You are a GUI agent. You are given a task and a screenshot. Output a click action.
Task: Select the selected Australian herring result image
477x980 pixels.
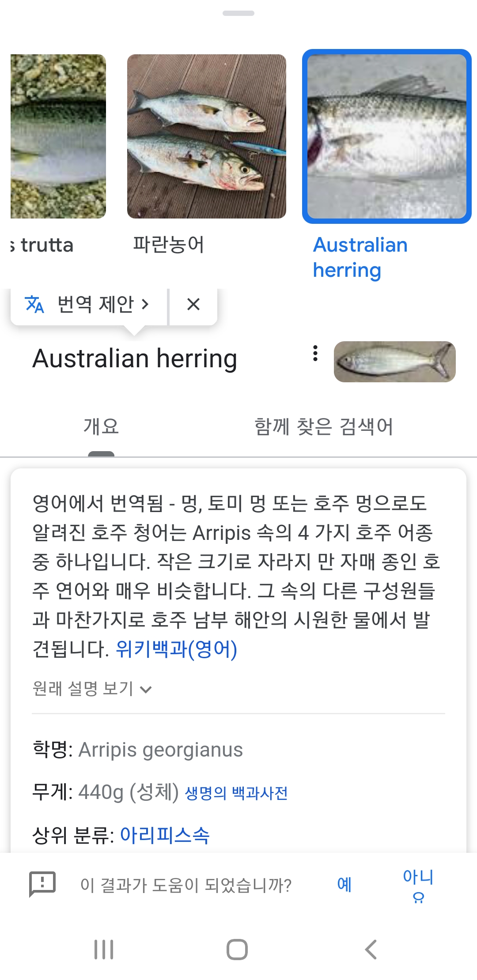[x=386, y=136]
